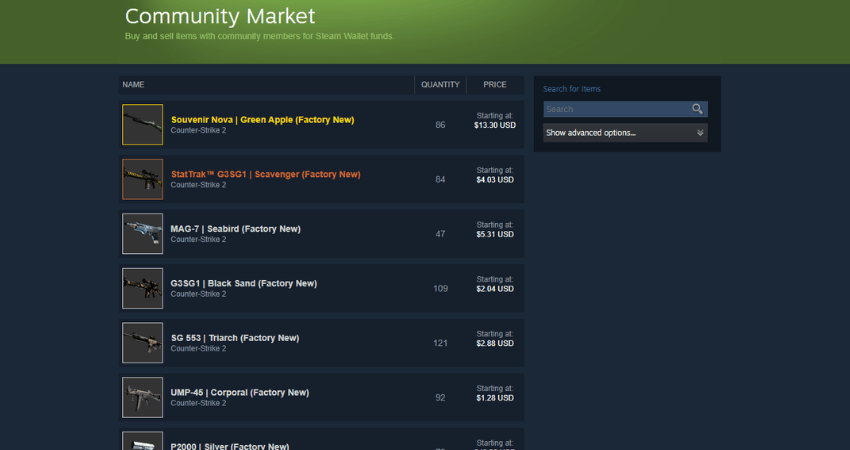Click the UMP-45 Corporal weapon icon
This screenshot has width=850, height=450.
point(142,397)
